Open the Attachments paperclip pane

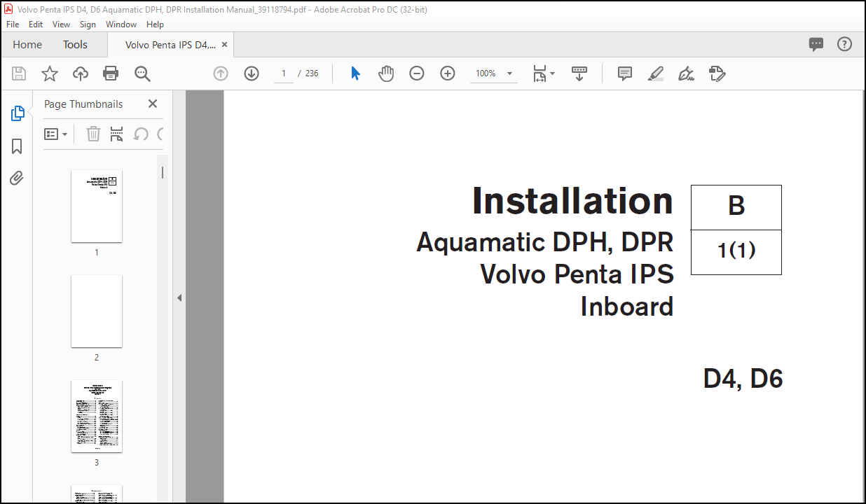pos(17,178)
